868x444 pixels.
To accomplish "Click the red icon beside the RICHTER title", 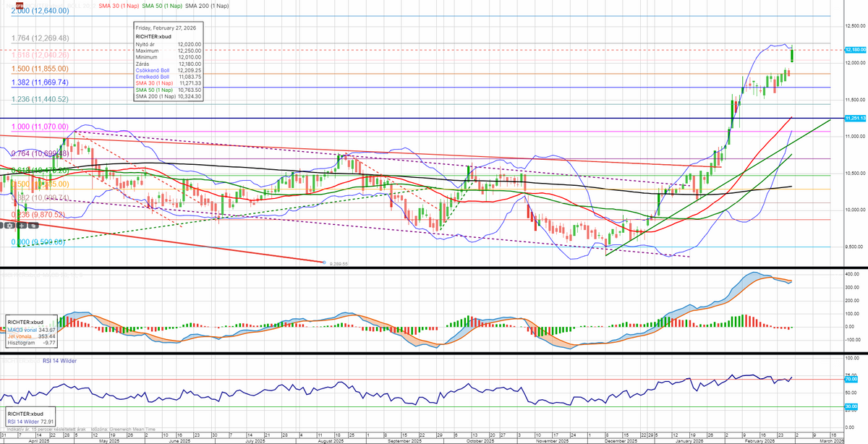I will pos(20,4).
